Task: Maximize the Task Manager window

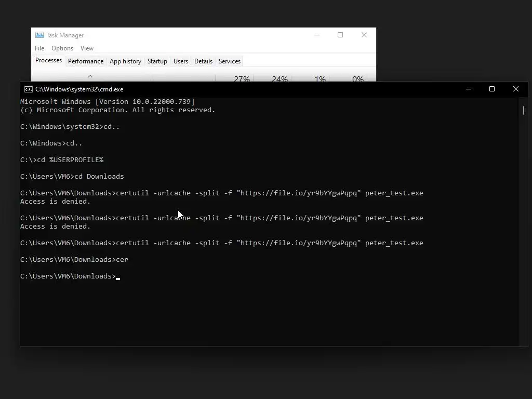Action: [340, 35]
